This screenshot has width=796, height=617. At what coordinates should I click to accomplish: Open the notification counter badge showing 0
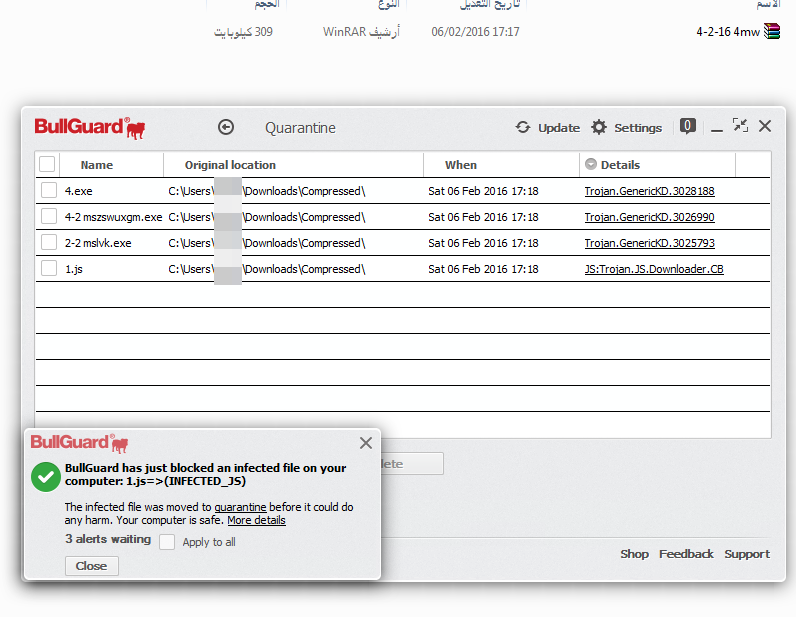point(687,126)
